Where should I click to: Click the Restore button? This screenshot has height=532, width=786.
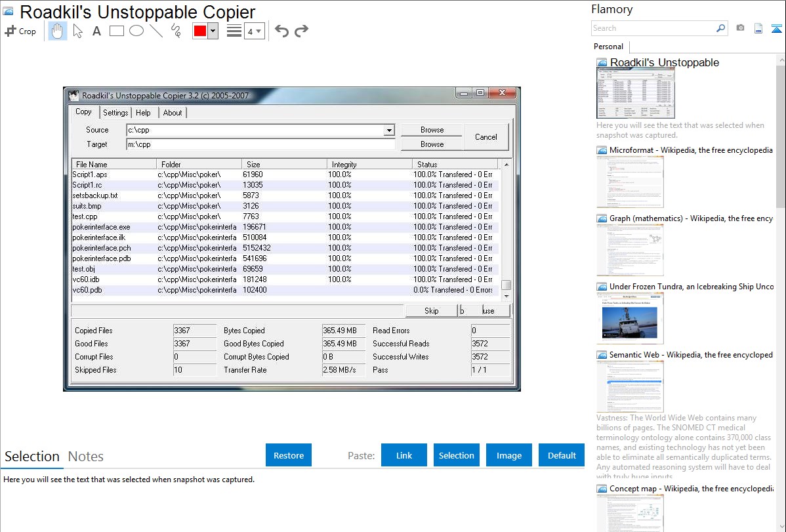click(x=289, y=455)
